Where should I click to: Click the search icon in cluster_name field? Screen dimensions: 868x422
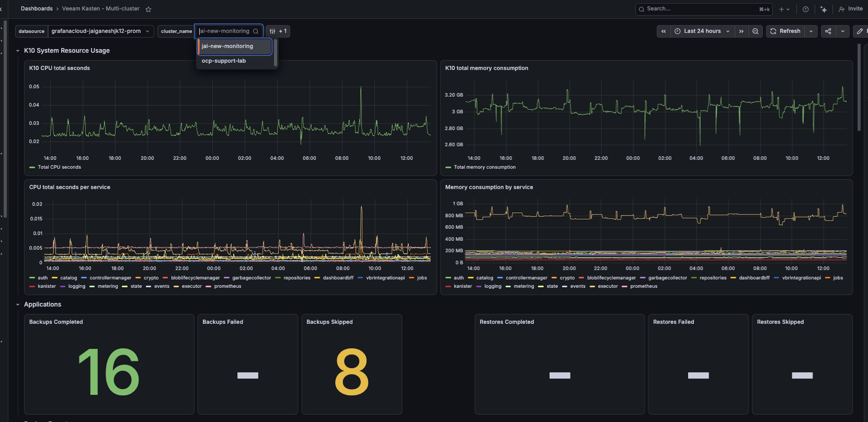pyautogui.click(x=256, y=31)
